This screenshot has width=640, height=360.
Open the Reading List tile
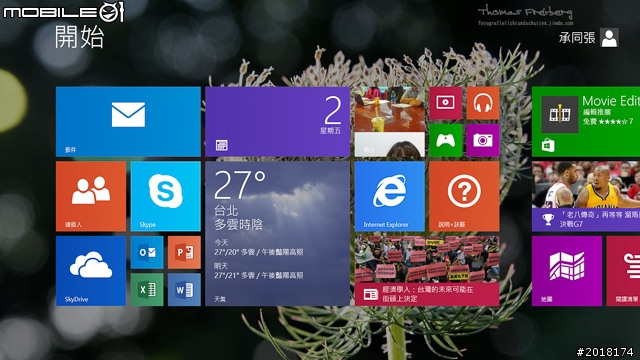tap(623, 271)
